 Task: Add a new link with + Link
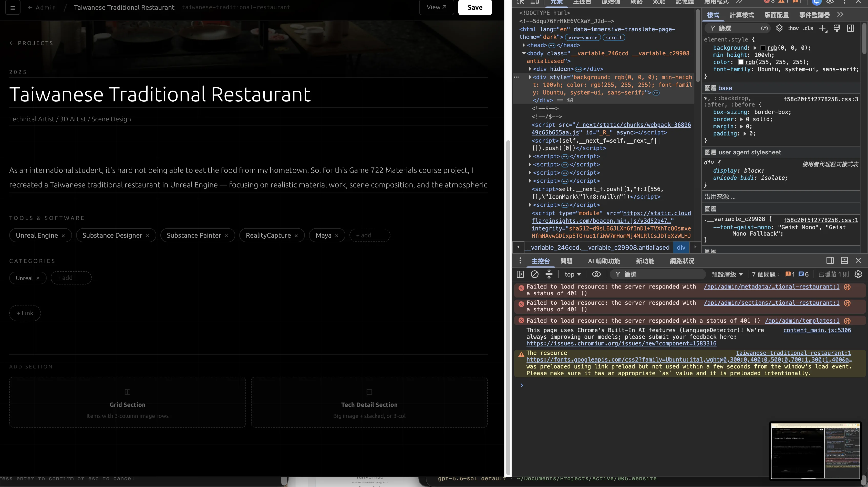tap(25, 313)
